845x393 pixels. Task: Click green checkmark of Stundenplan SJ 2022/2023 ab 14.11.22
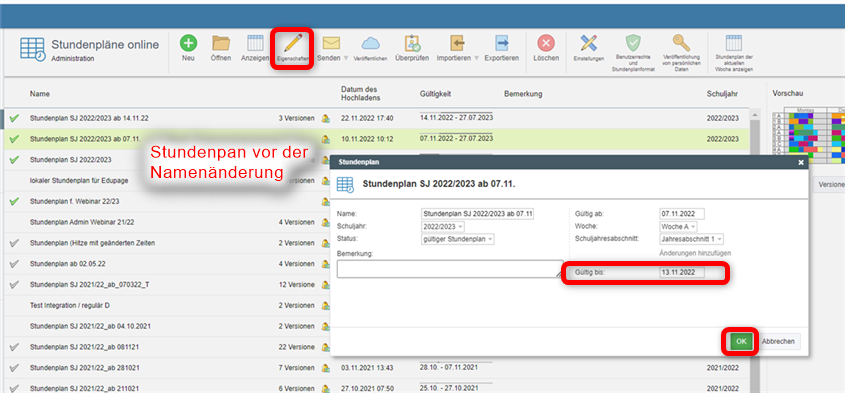click(15, 118)
